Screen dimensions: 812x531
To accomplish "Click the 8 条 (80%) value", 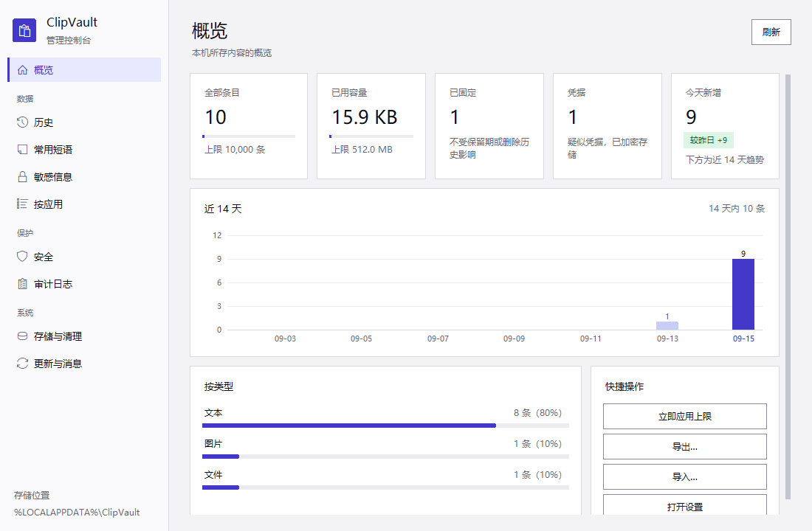I will [x=537, y=413].
